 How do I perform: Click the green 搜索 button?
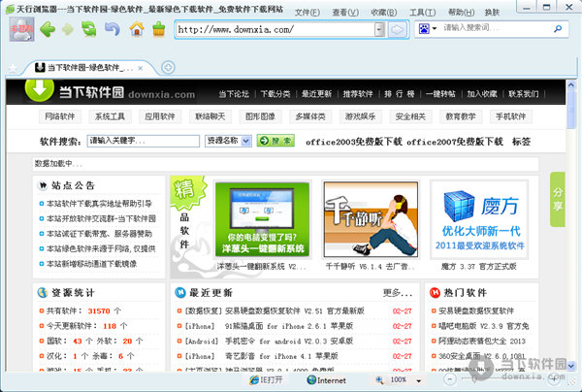coord(275,141)
